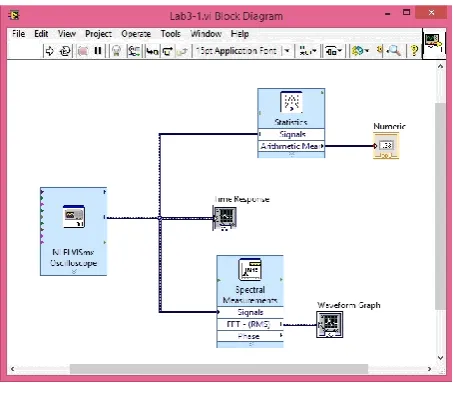Close the Lab3-1.vi Block Diagram window
This screenshot has height=396, width=453.
(431, 13)
